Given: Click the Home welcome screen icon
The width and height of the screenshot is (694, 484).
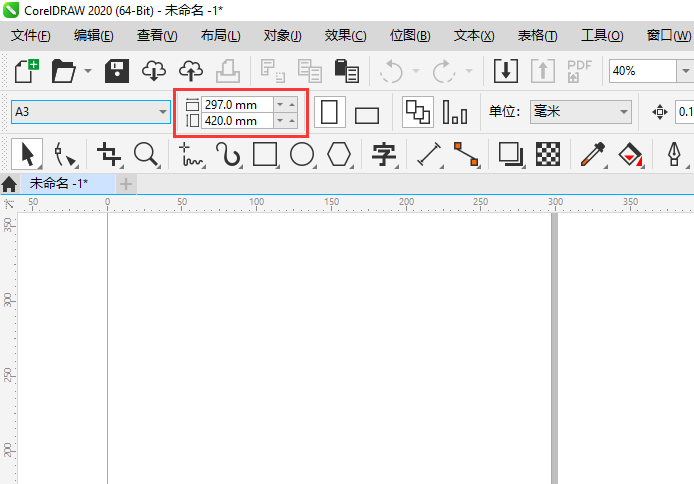Looking at the screenshot, I should coord(9,184).
